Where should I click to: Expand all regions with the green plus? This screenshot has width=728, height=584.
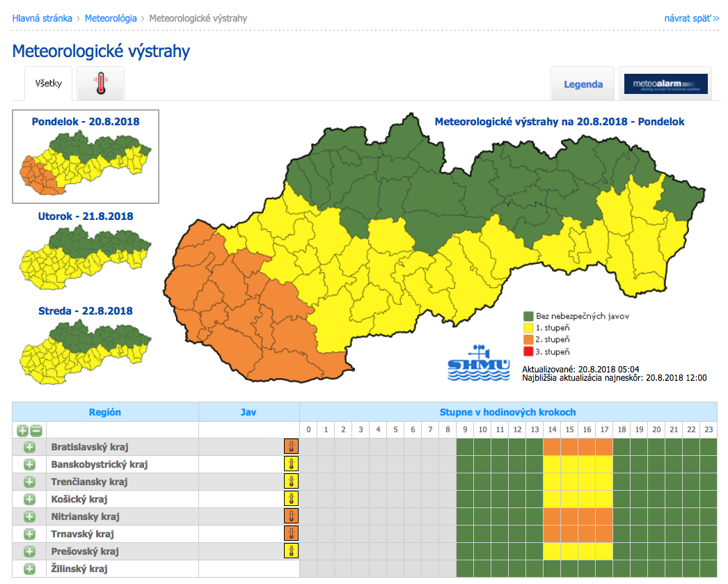click(22, 431)
